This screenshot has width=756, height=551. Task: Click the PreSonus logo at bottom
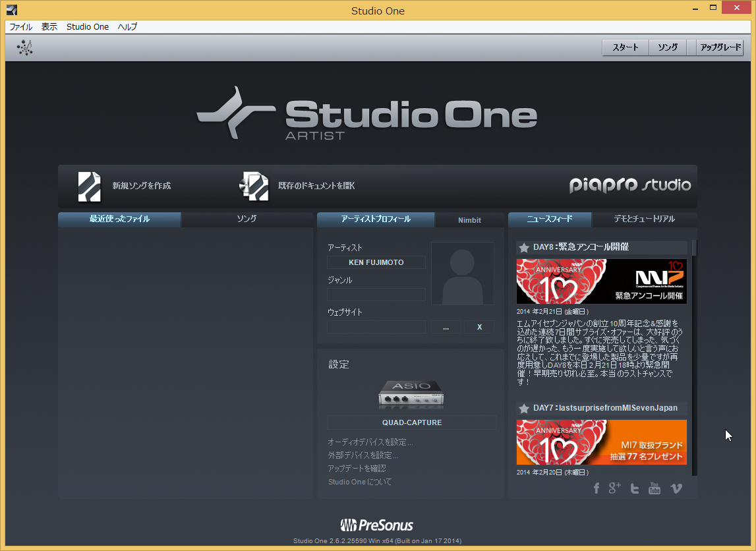[377, 525]
